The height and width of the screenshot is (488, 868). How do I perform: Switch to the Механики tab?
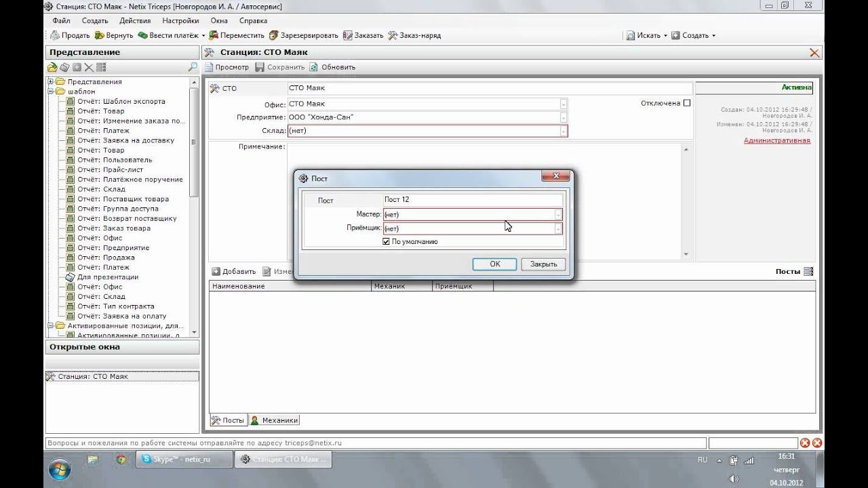274,420
